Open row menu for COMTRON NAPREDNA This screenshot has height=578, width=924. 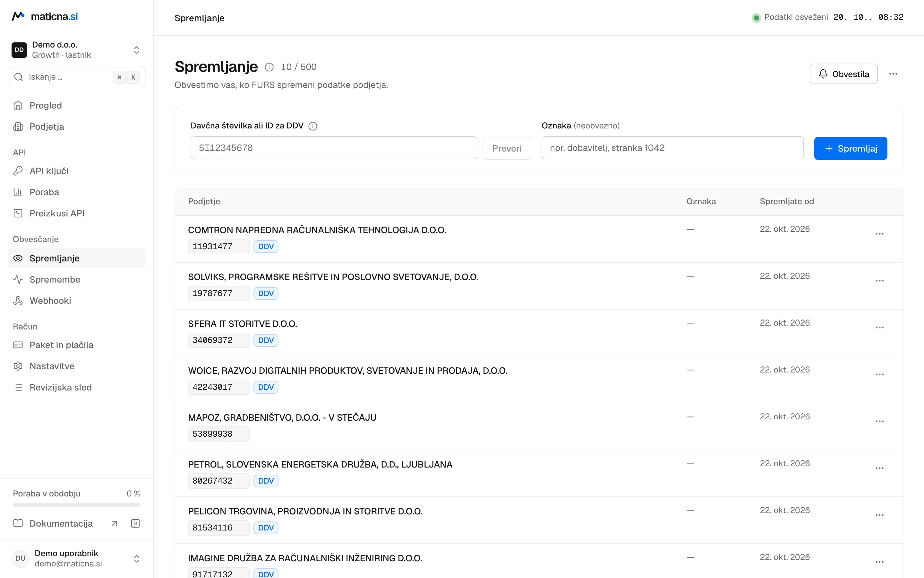pos(880,234)
